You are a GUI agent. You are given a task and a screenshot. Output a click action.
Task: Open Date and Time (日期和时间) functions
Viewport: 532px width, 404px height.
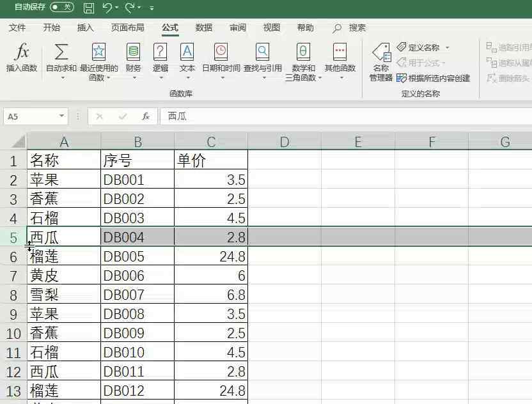(221, 53)
